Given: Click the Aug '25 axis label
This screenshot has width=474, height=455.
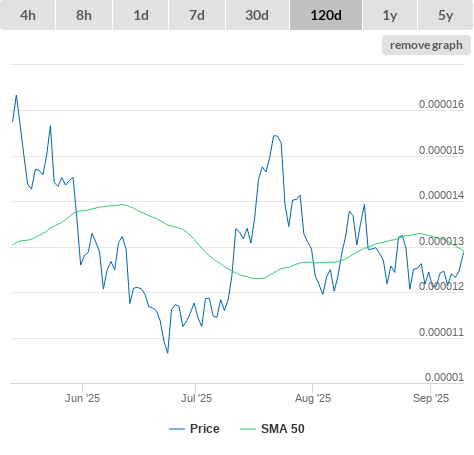Looking at the screenshot, I should [313, 398].
